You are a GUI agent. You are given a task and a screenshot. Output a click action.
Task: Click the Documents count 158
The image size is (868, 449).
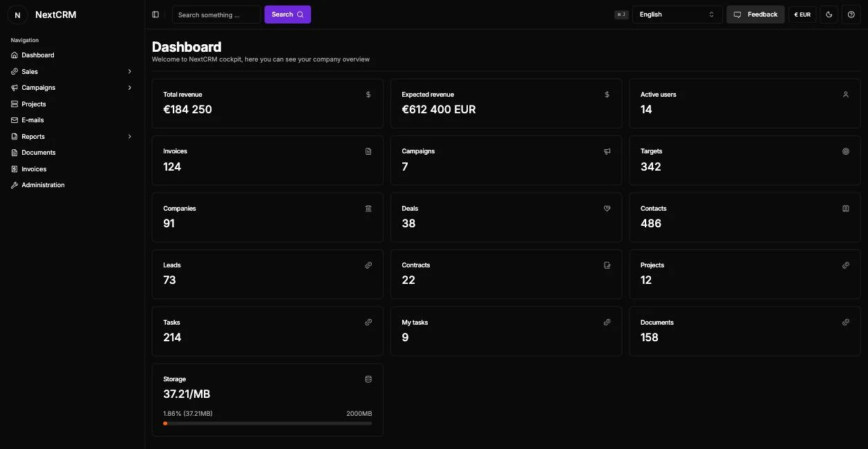pyautogui.click(x=650, y=337)
